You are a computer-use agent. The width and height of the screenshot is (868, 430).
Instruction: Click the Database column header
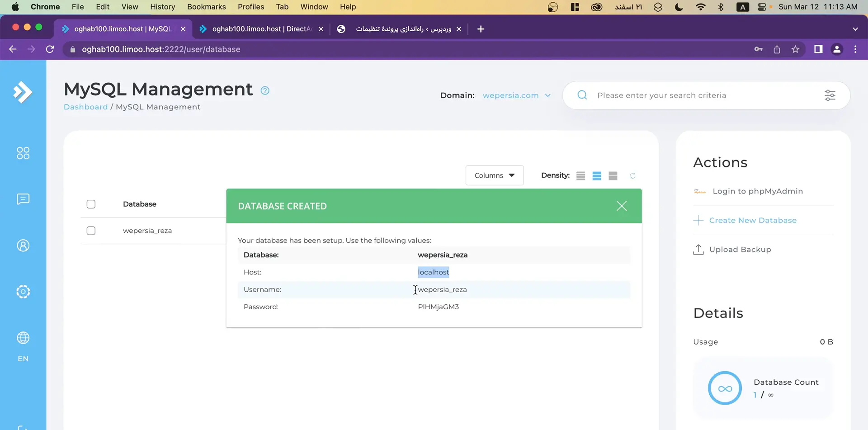tap(140, 204)
